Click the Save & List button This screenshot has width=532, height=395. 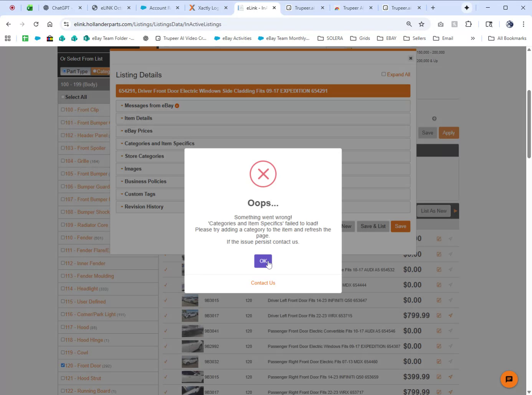(x=373, y=226)
